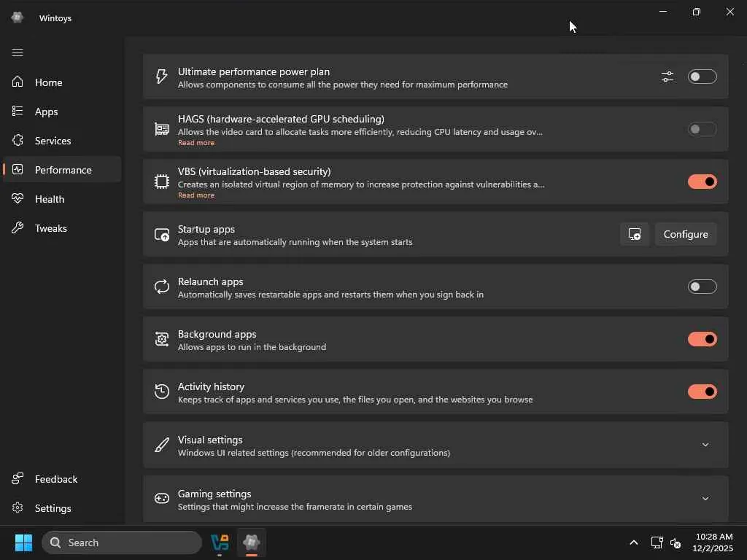Viewport: 747px width, 560px height.
Task: Click the 'Background apps' title text
Action: click(x=217, y=334)
